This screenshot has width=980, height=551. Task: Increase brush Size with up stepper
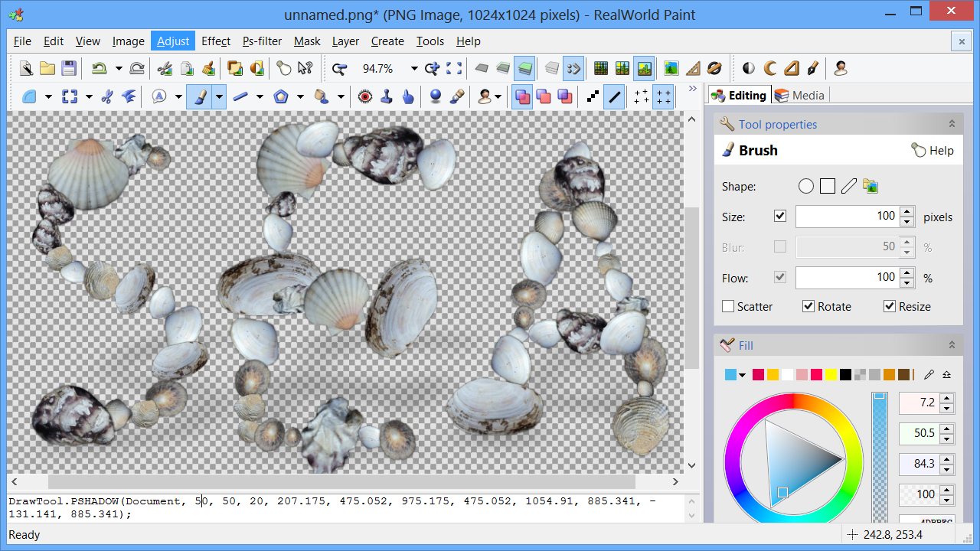[907, 212]
